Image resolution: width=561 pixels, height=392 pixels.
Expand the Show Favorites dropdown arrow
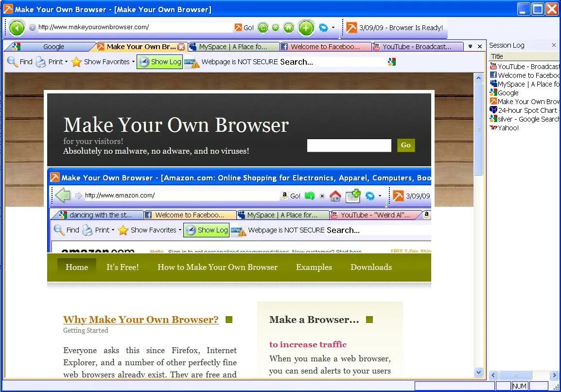134,62
